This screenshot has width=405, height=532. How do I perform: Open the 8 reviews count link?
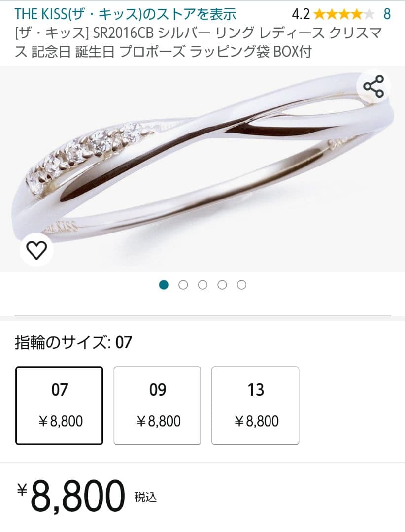[387, 14]
